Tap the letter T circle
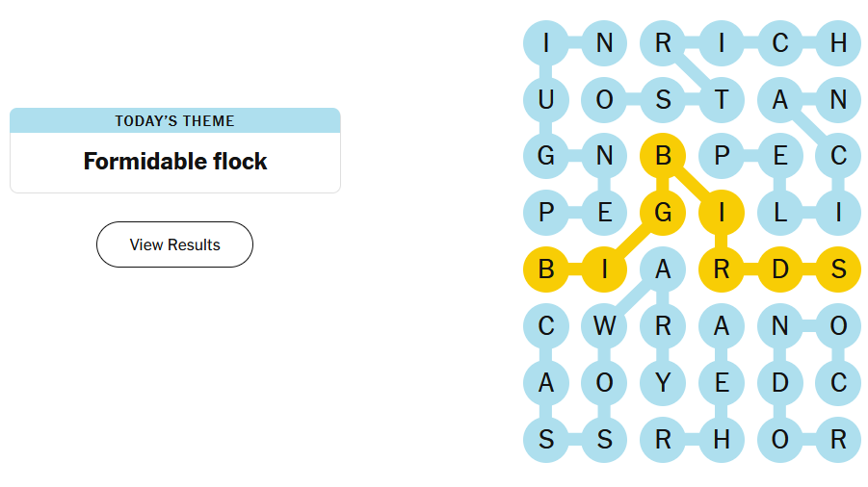 722,99
